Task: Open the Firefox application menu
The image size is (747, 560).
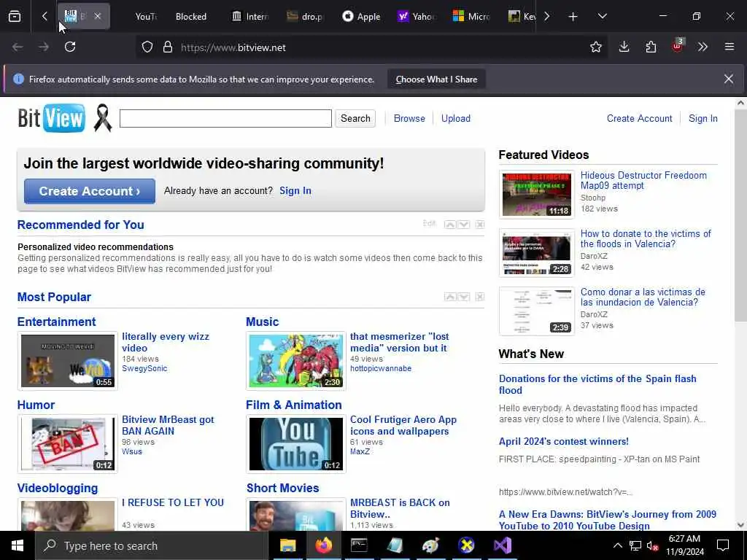Action: (729, 47)
